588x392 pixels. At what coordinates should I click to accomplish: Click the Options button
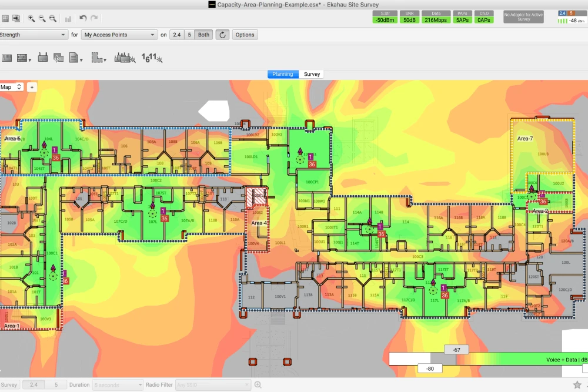pyautogui.click(x=245, y=35)
